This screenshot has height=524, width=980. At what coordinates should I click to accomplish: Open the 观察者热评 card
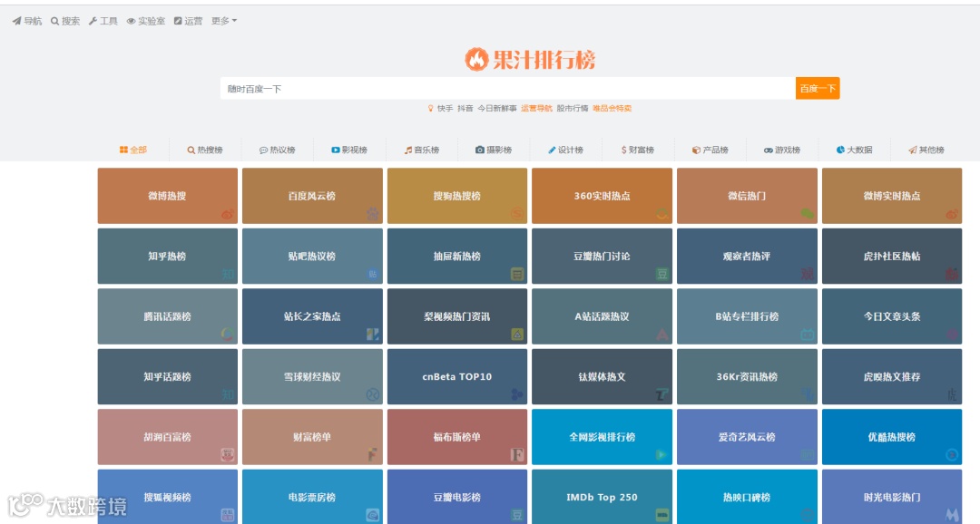coord(747,256)
